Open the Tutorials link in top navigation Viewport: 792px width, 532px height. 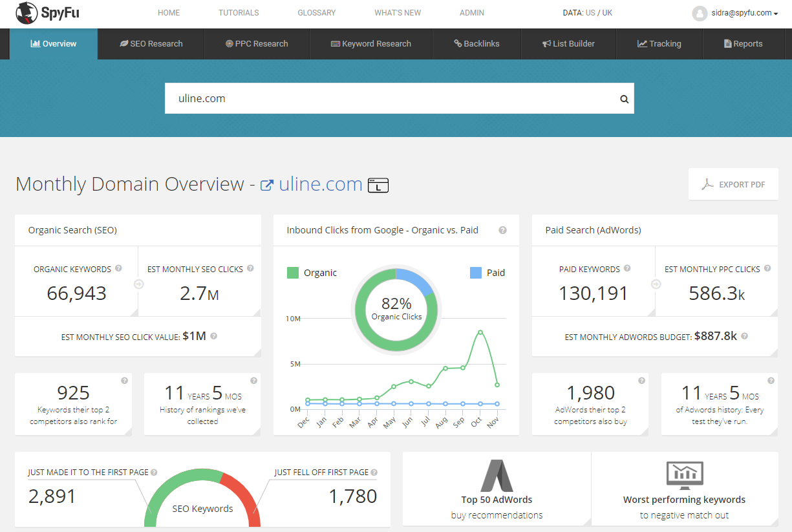pyautogui.click(x=239, y=13)
